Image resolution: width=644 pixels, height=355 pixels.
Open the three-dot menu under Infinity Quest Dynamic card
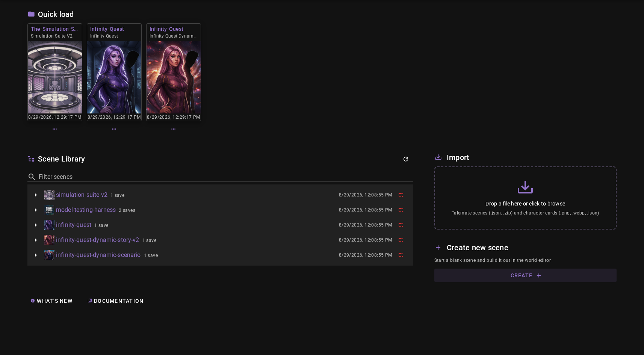coord(174,129)
